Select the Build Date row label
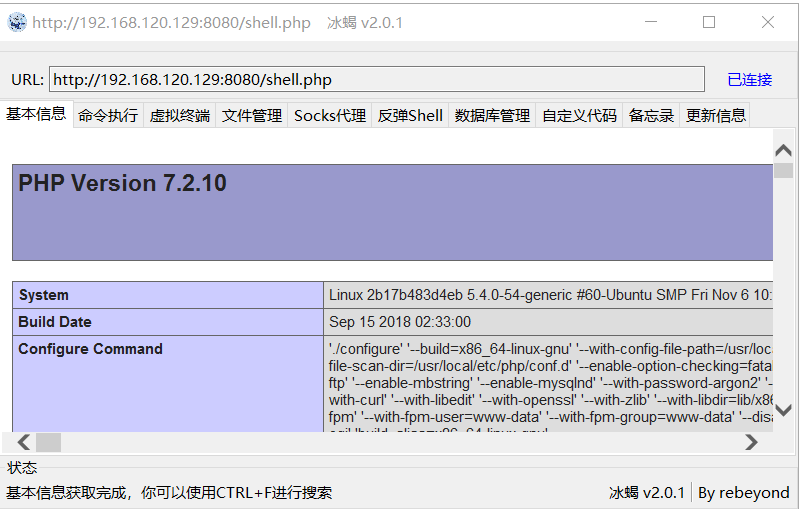 pos(55,322)
